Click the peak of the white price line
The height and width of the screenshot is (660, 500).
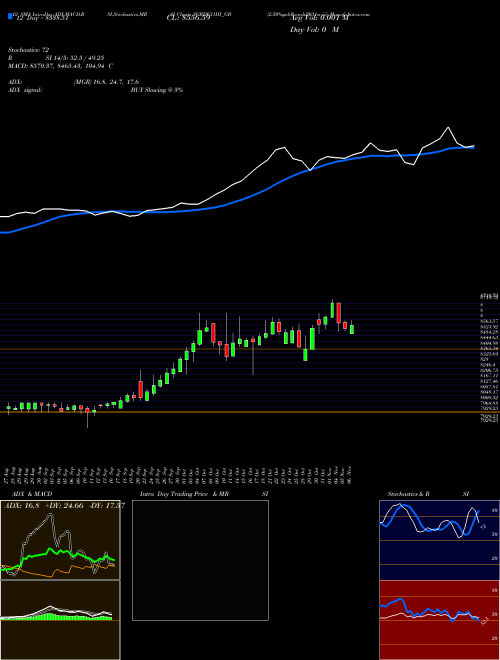pyautogui.click(x=448, y=127)
